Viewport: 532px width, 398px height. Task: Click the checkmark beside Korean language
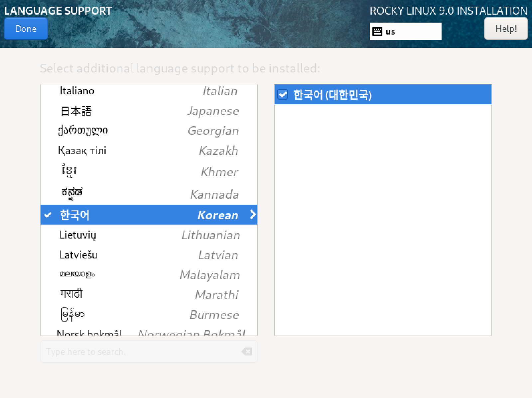coord(48,215)
